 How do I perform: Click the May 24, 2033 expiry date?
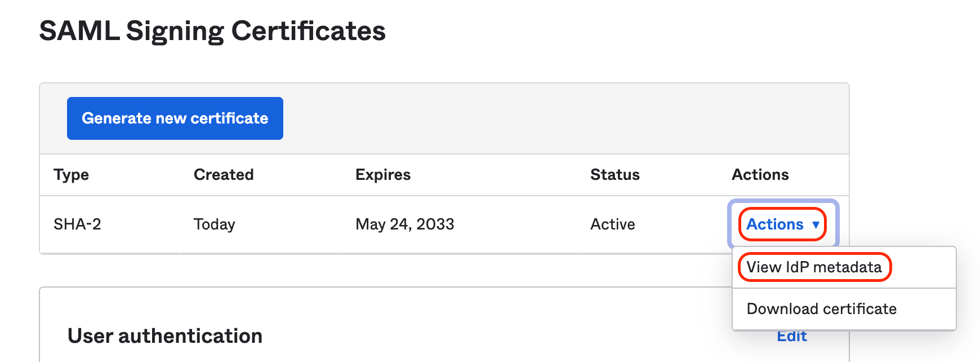point(404,224)
